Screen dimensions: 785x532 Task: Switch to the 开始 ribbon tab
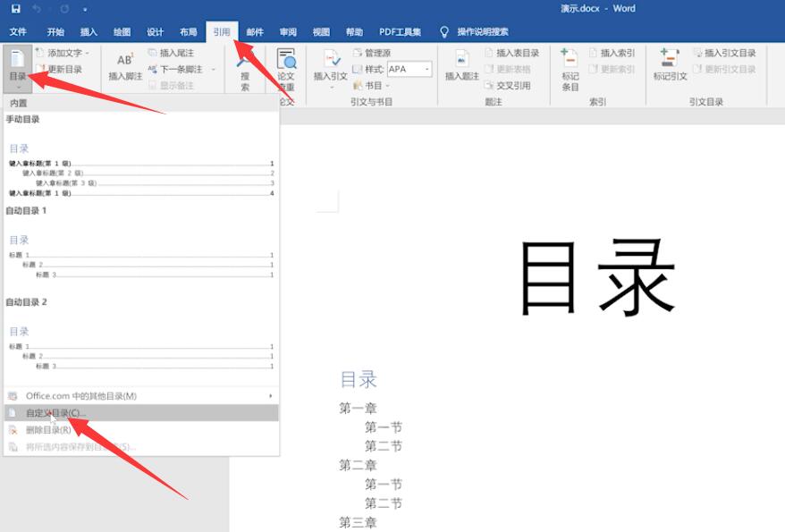[x=55, y=32]
